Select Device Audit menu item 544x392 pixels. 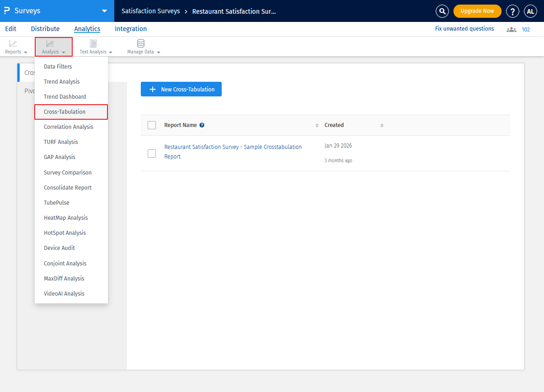tap(71, 248)
